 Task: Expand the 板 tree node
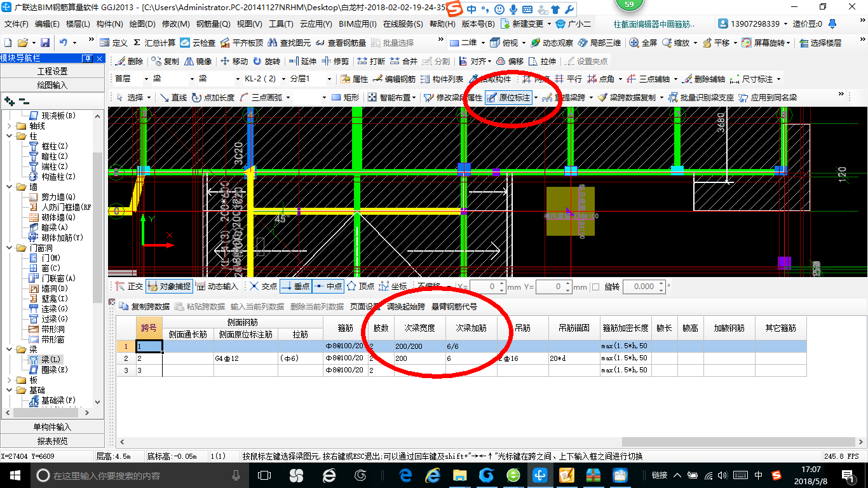[x=10, y=380]
